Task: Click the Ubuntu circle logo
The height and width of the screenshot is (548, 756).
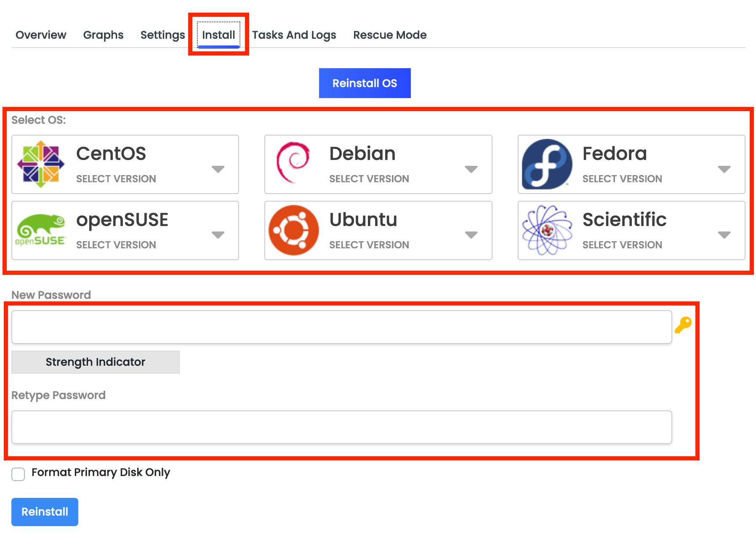Action: click(294, 230)
